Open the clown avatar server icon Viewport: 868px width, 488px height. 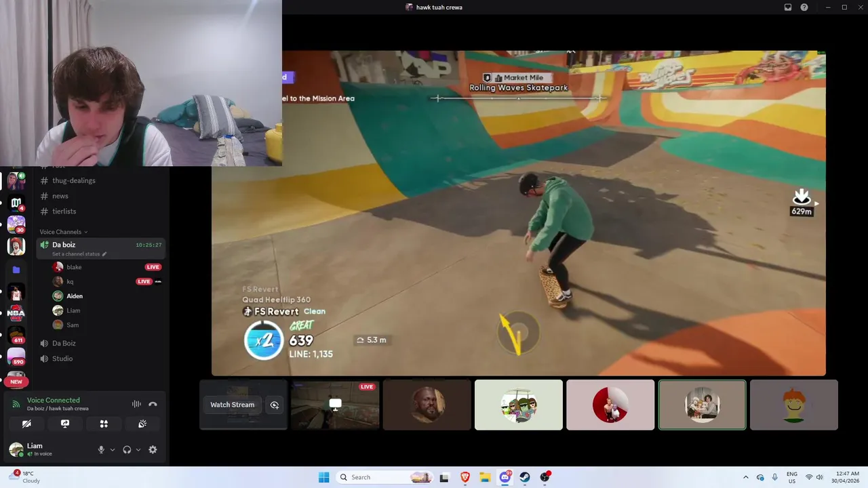click(x=16, y=246)
